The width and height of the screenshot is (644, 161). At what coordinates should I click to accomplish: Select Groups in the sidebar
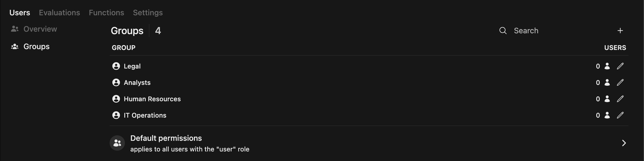pyautogui.click(x=36, y=46)
